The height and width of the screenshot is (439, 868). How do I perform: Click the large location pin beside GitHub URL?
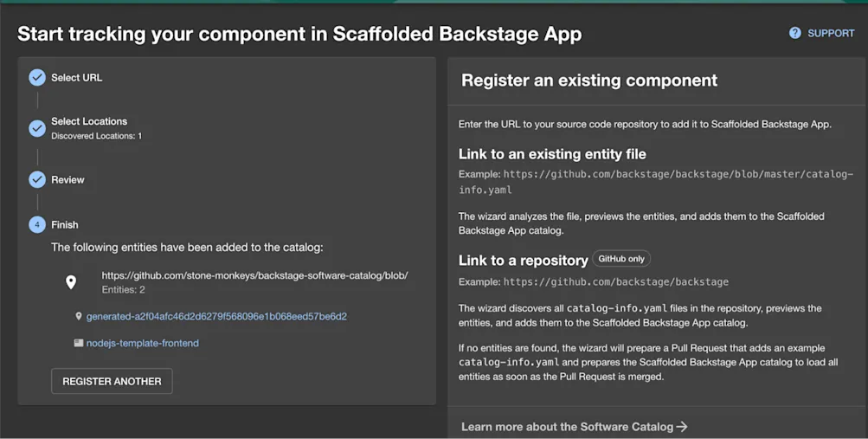click(x=71, y=282)
